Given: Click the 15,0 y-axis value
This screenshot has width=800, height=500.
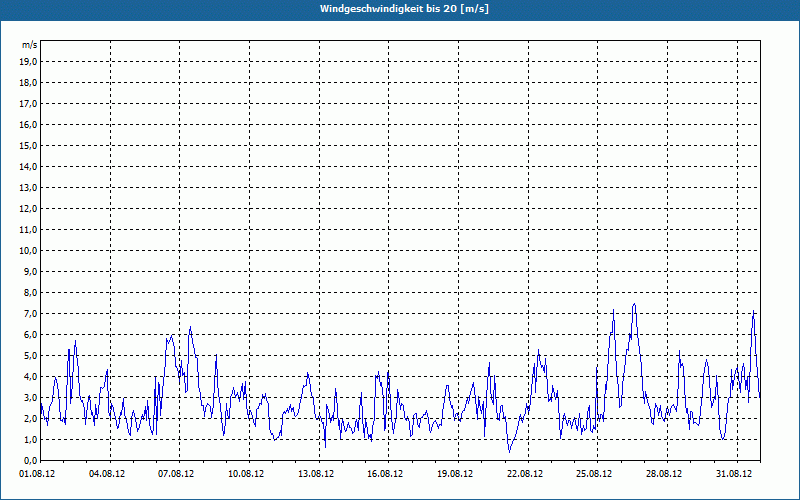Looking at the screenshot, I should pos(28,145).
